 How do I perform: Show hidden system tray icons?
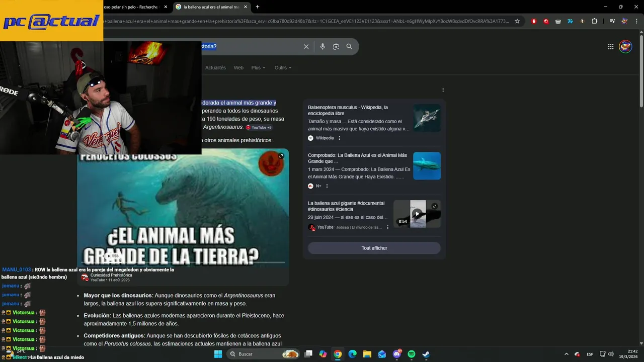point(567,354)
